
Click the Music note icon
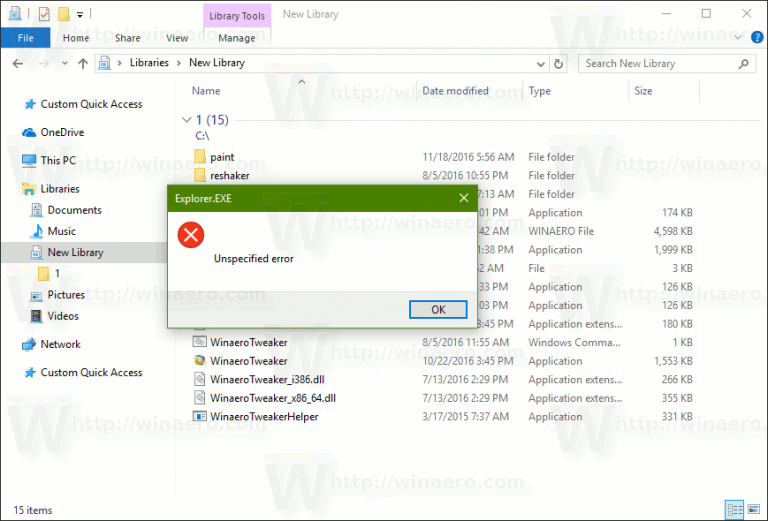point(37,231)
